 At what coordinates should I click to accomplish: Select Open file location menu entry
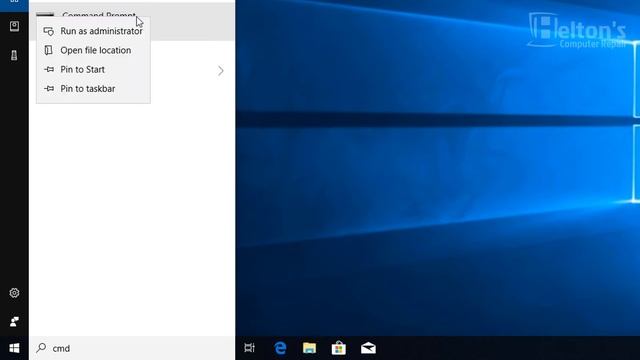click(93, 50)
